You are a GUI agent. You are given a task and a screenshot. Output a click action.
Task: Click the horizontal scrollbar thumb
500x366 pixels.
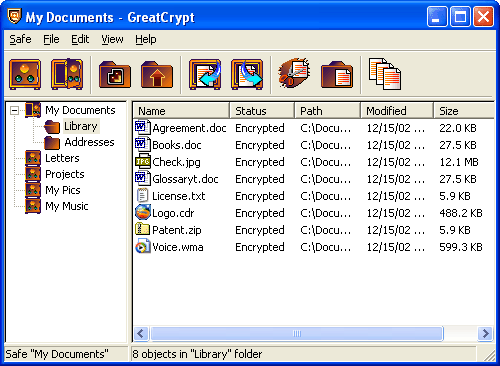point(297,333)
